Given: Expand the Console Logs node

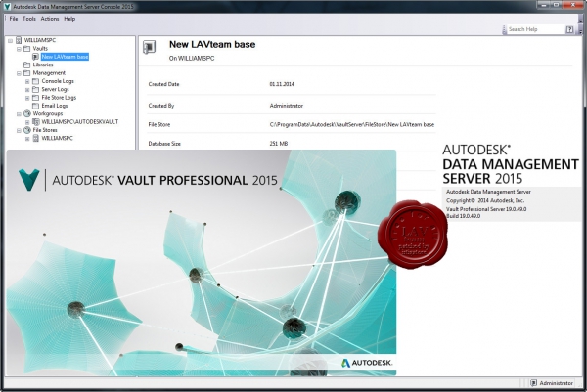Looking at the screenshot, I should click(27, 81).
